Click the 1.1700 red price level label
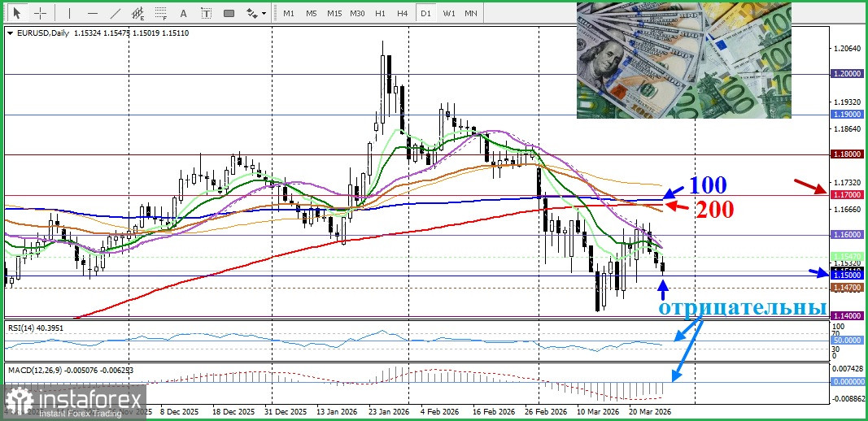 point(847,195)
